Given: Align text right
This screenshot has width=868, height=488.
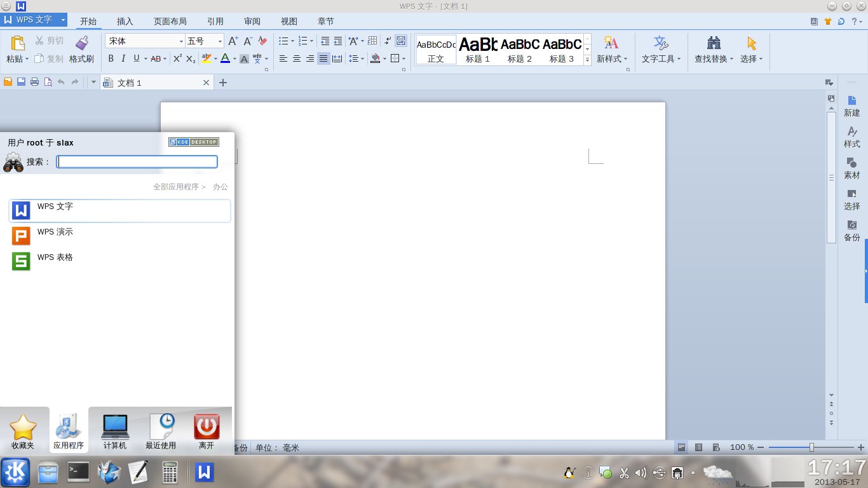Looking at the screenshot, I should (310, 58).
